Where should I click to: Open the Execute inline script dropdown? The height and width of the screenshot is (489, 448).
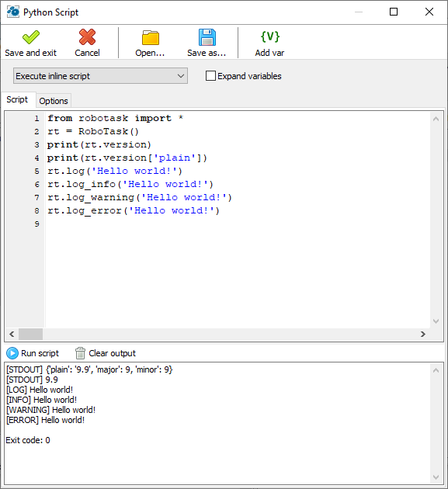[100, 76]
